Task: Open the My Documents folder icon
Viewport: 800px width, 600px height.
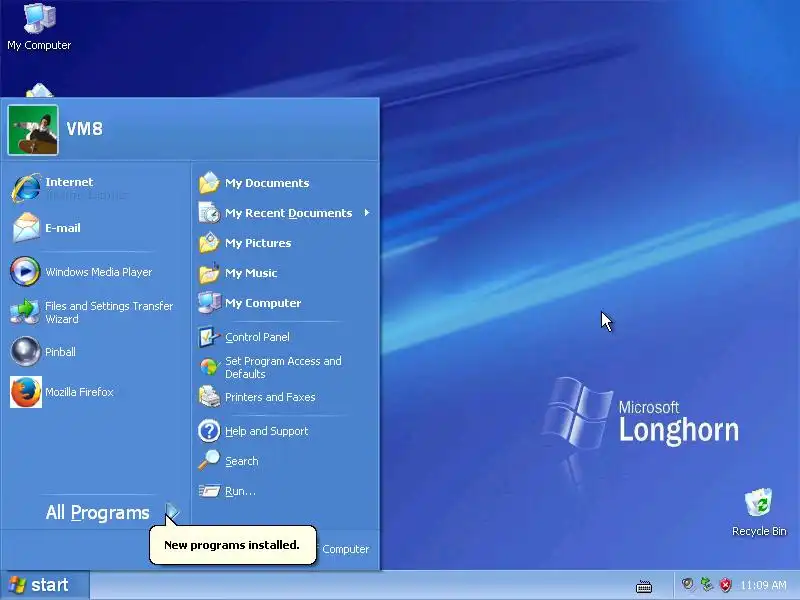Action: click(x=209, y=183)
